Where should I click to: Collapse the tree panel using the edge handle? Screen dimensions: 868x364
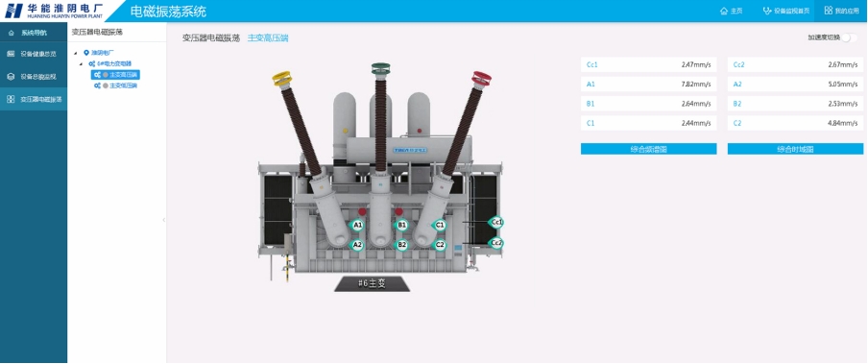164,220
